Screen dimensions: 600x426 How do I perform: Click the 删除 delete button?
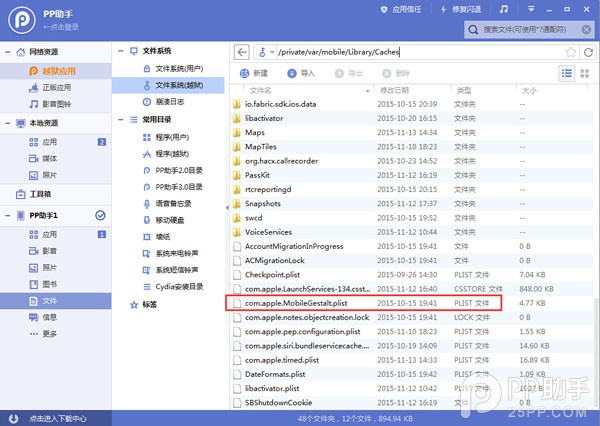tap(396, 73)
